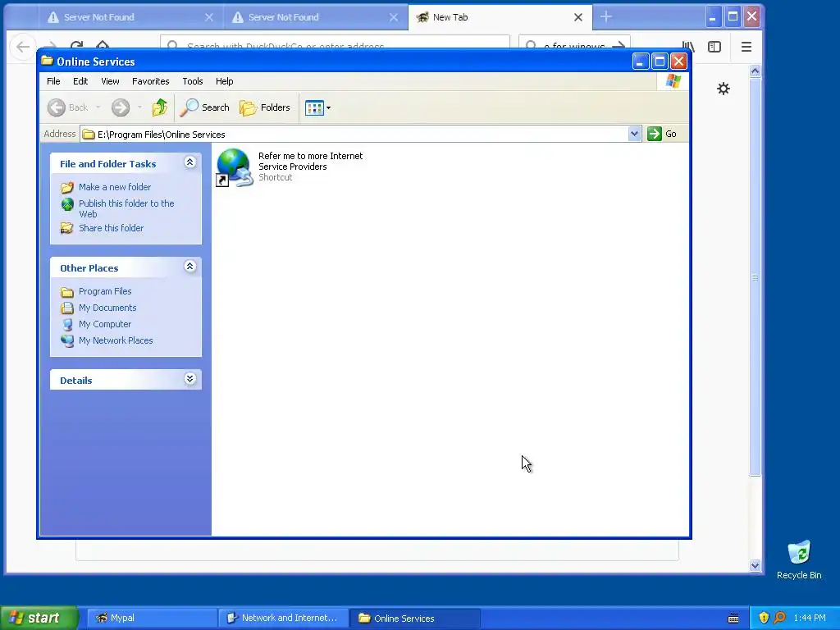Click 'Make a new folder' link
The width and height of the screenshot is (840, 630).
click(x=115, y=187)
